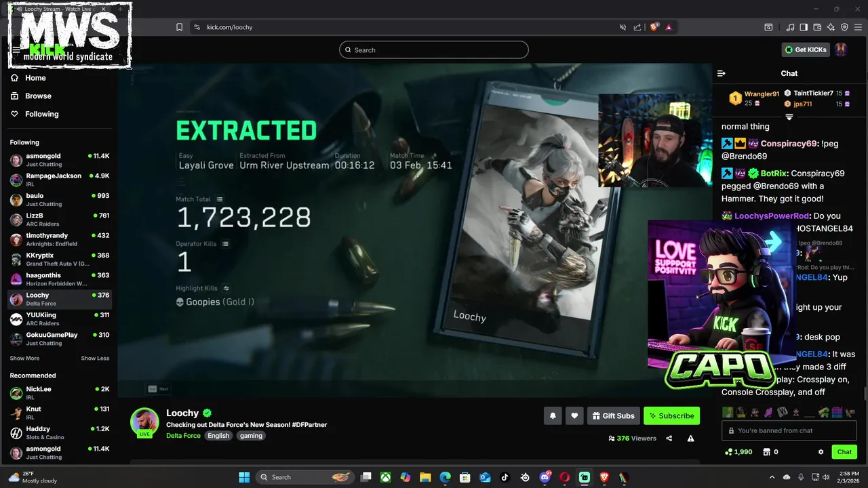
Task: Open File Explorer in taskbar
Action: (425, 477)
